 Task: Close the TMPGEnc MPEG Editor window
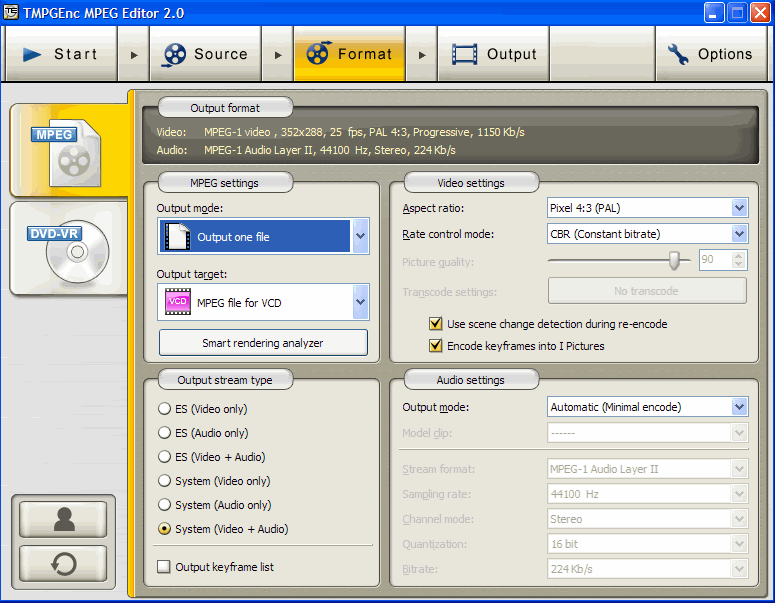[760, 13]
